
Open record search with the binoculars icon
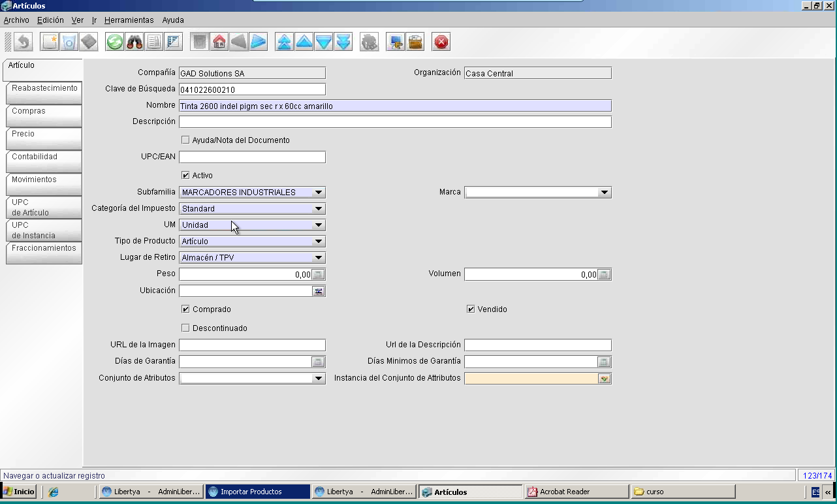[134, 42]
